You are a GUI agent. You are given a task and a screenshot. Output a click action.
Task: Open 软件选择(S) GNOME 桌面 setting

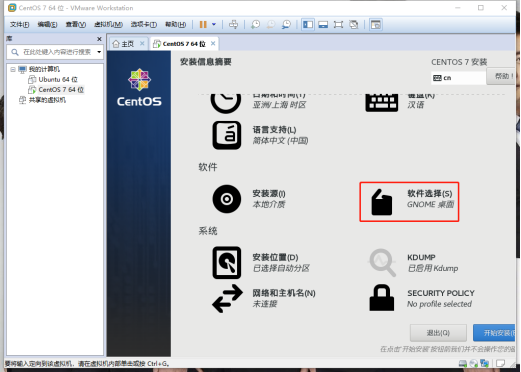click(430, 199)
